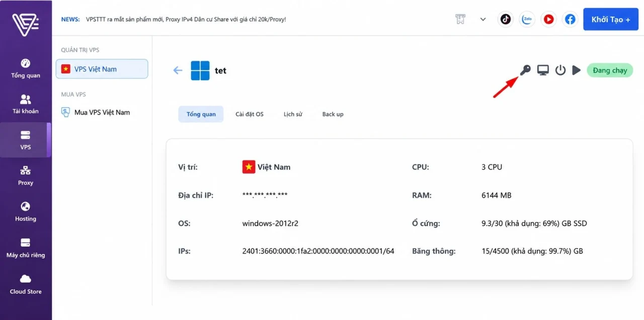Click the power off icon

[x=560, y=70]
